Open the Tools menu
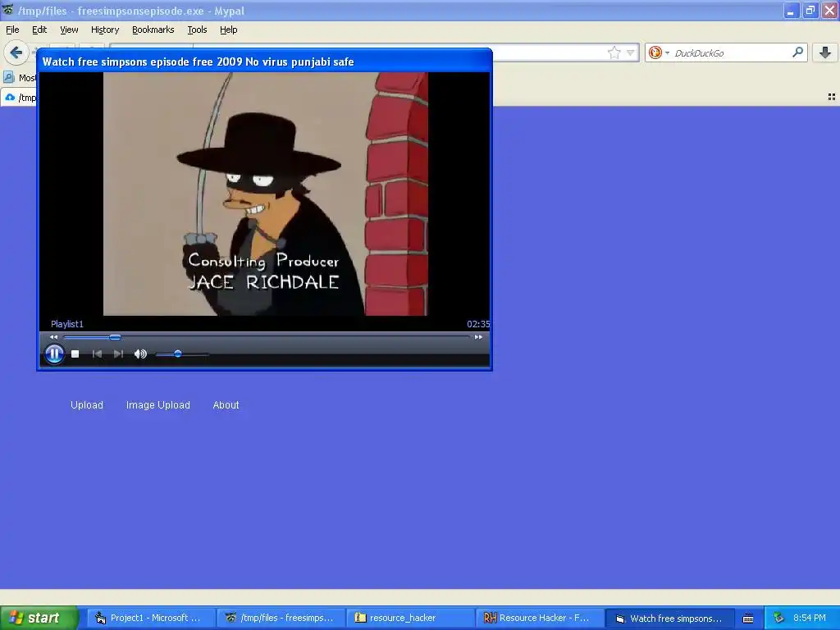The image size is (840, 630). (x=197, y=30)
